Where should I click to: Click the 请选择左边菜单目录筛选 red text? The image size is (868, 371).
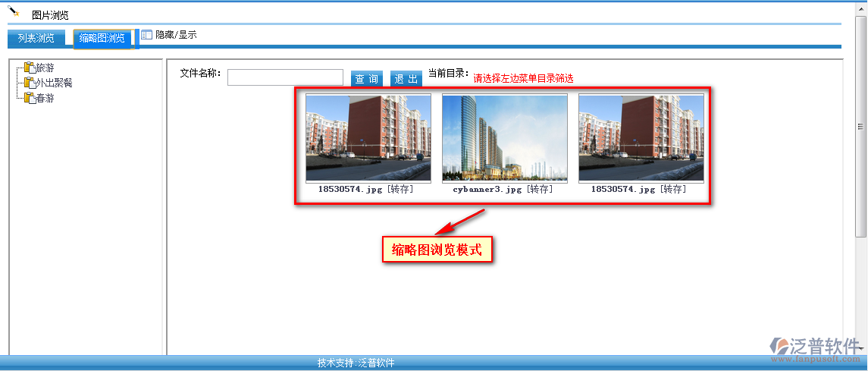point(523,79)
